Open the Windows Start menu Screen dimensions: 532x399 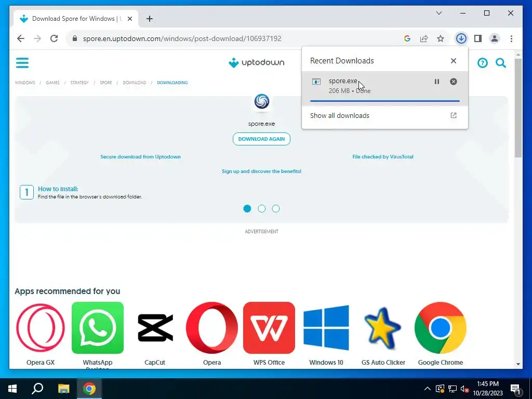pos(12,389)
